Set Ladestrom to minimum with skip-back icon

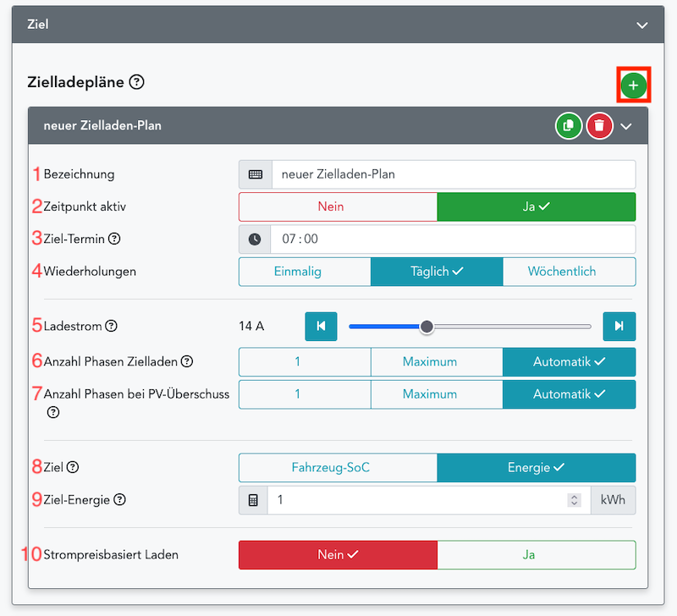click(321, 326)
